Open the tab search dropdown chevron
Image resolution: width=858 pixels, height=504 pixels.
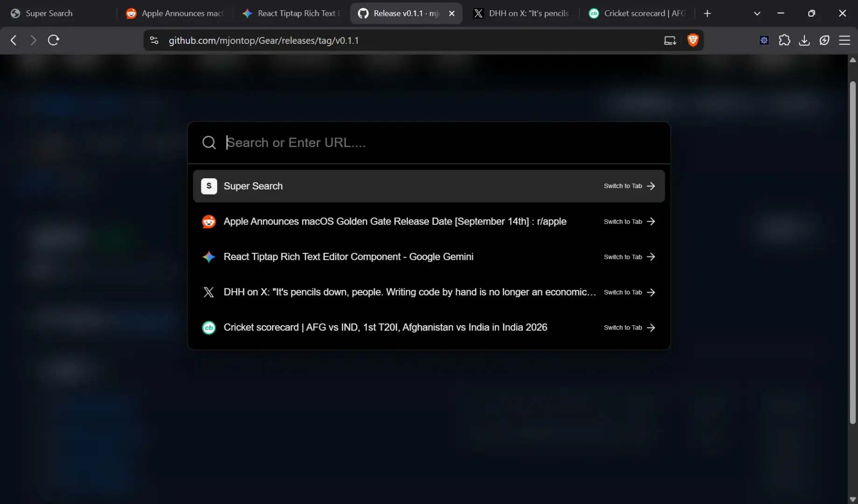tap(757, 14)
